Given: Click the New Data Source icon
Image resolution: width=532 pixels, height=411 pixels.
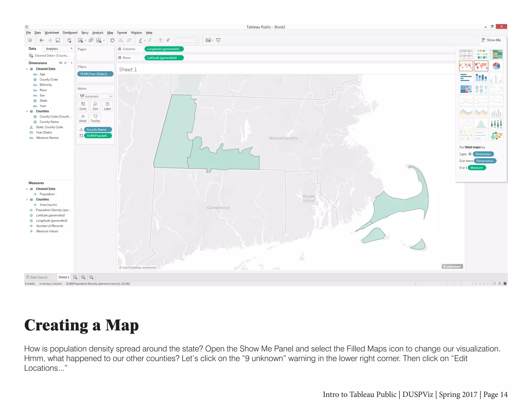Looking at the screenshot, I should (69, 40).
